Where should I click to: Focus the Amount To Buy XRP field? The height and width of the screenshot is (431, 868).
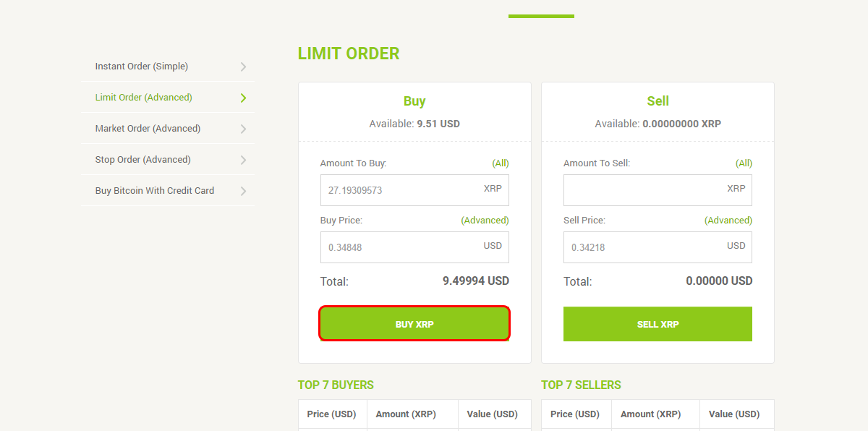pyautogui.click(x=414, y=190)
